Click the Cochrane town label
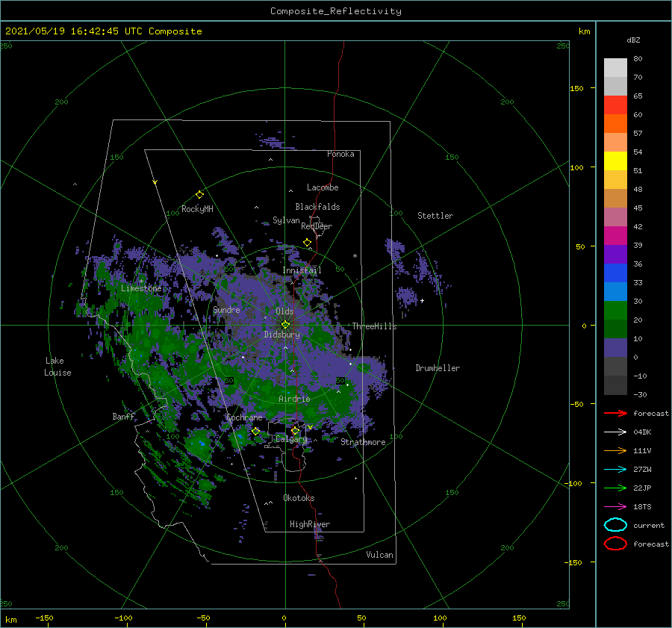 click(244, 417)
